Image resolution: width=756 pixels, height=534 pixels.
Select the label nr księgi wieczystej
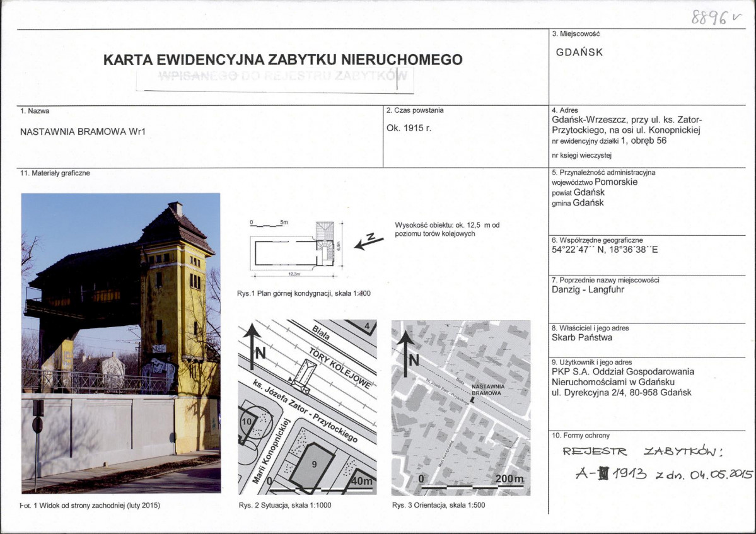(581, 155)
